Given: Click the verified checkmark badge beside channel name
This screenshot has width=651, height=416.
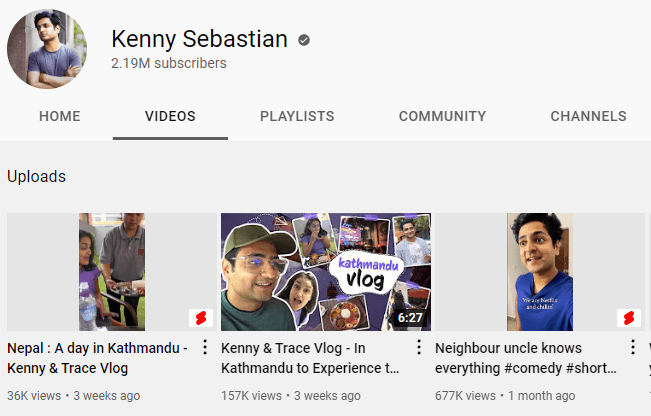Looking at the screenshot, I should [304, 40].
